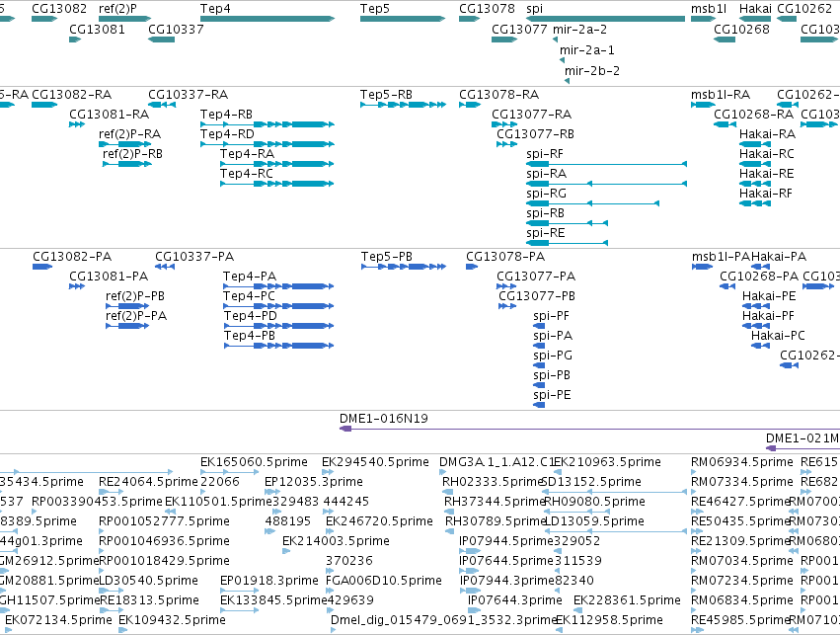Select transcript ref(2)P-RA label
Screen dimensions: 840x635
(129, 134)
